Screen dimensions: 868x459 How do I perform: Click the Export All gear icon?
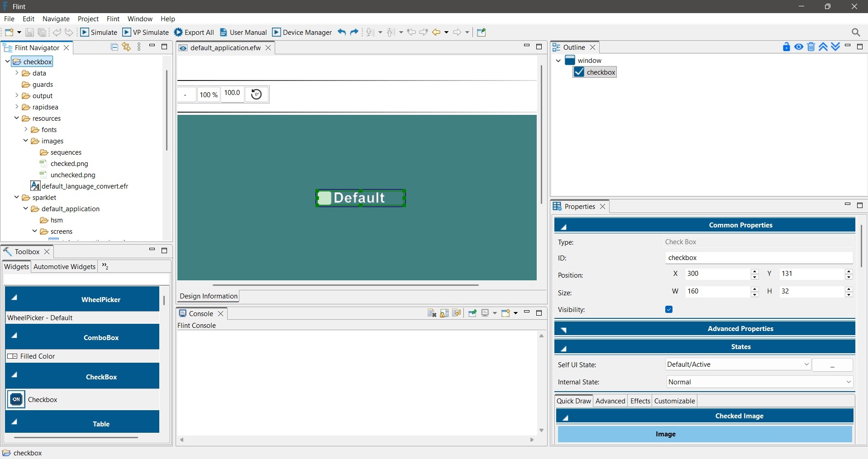(x=178, y=32)
